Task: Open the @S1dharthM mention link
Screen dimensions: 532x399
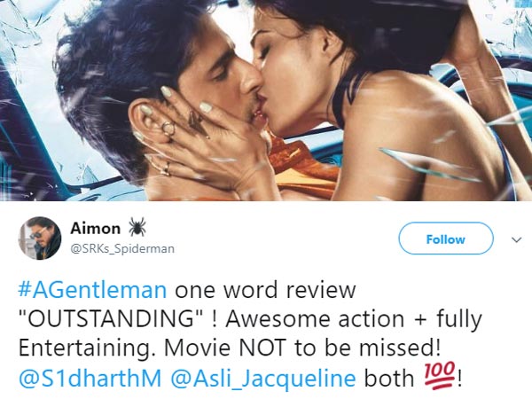Action: click(x=90, y=378)
